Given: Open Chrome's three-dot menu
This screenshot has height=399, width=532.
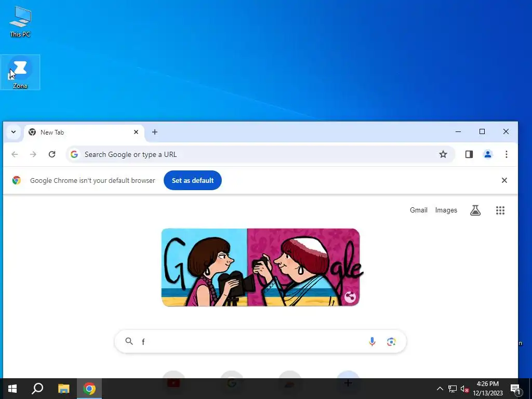Looking at the screenshot, I should [506, 154].
